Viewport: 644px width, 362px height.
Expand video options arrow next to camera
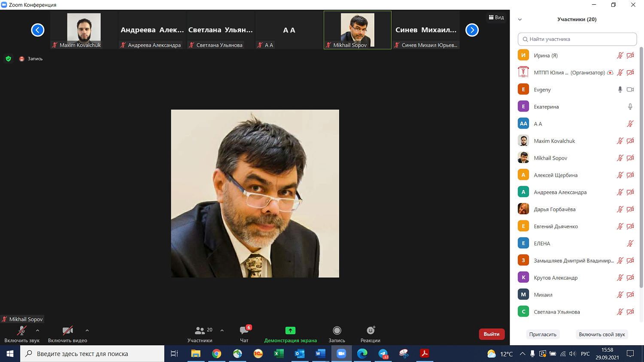click(87, 331)
